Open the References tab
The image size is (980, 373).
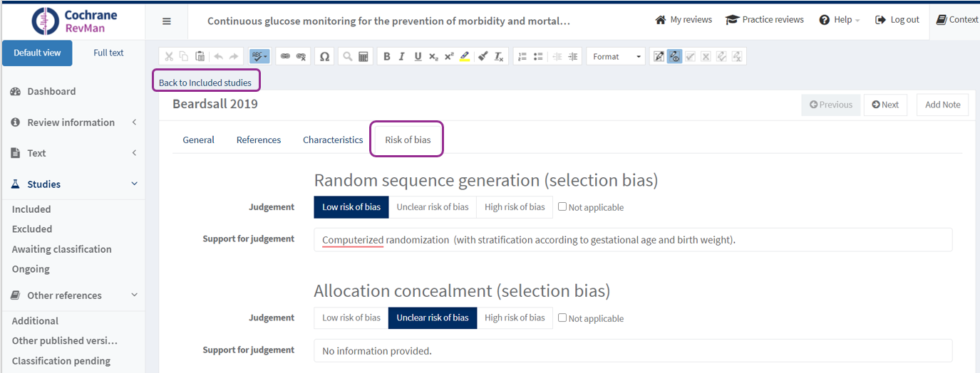point(259,140)
